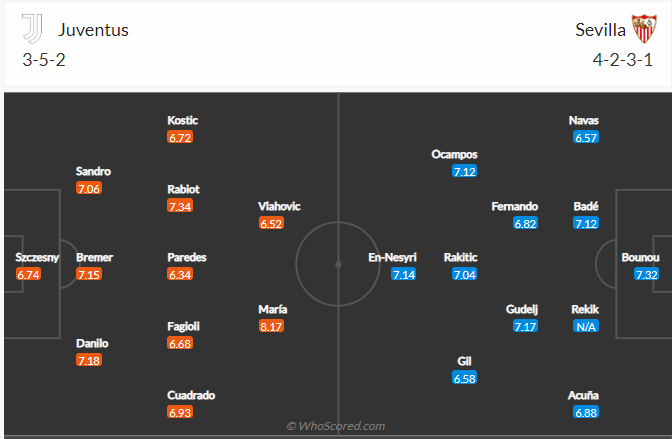The height and width of the screenshot is (439, 672).
Task: Open the Juventus team name link
Action: click(93, 29)
